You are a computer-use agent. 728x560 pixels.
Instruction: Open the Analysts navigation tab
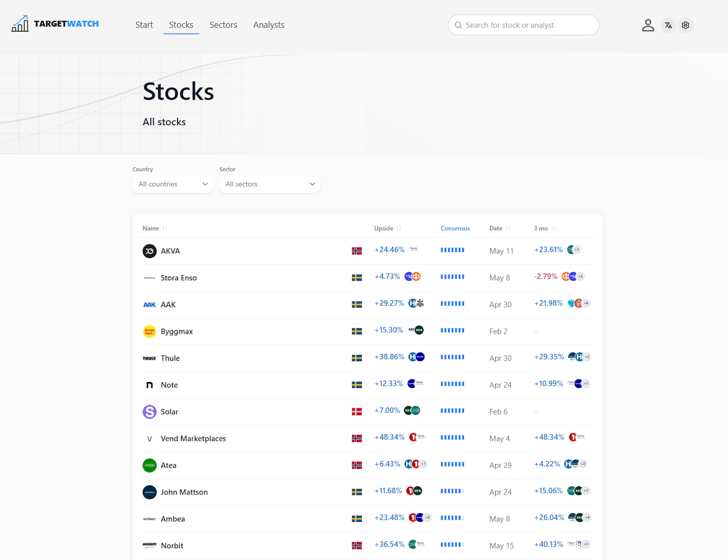click(x=269, y=25)
